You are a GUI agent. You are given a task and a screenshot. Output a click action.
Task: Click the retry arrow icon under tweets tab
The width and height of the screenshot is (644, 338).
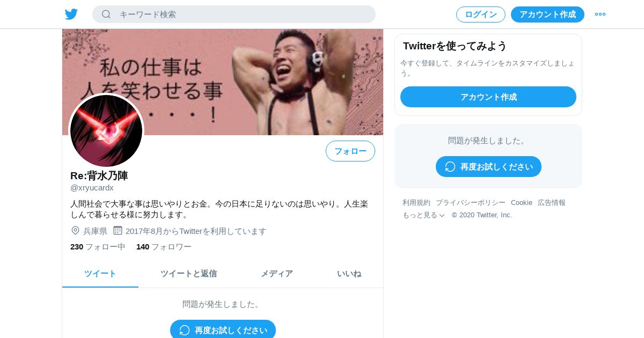(x=184, y=330)
